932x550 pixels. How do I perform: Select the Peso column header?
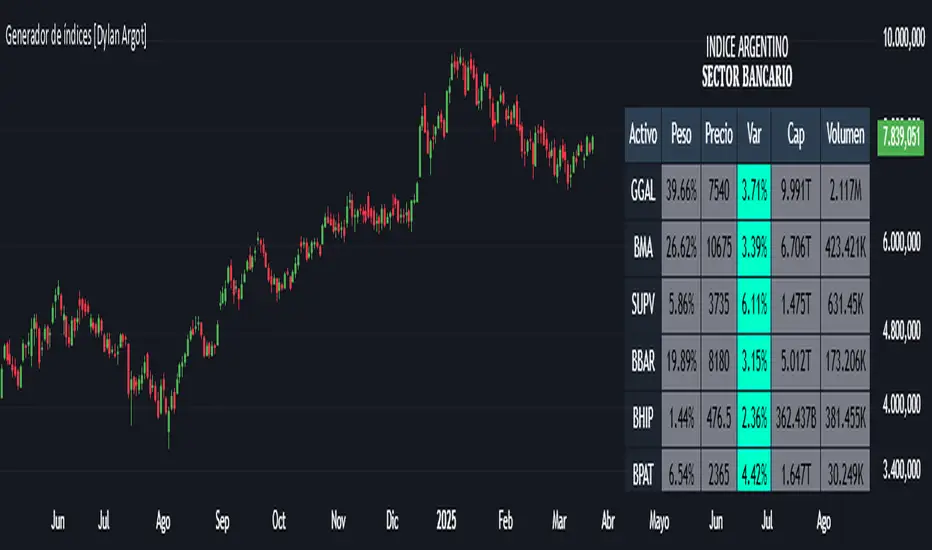(682, 135)
